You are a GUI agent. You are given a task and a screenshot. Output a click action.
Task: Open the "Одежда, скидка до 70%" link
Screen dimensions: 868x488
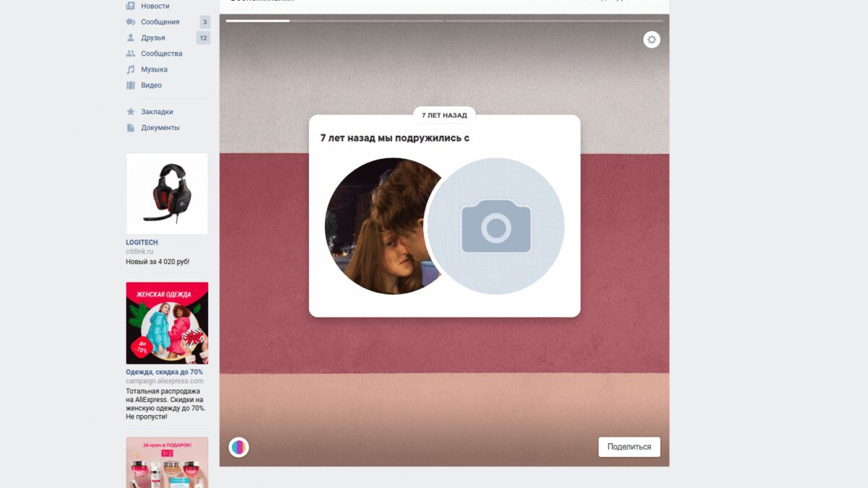point(164,372)
